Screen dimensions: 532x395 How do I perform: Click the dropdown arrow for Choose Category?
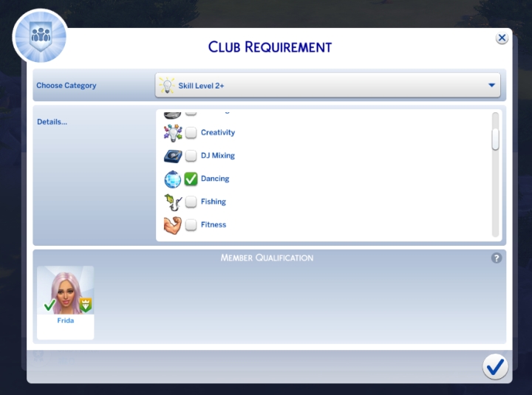point(491,85)
